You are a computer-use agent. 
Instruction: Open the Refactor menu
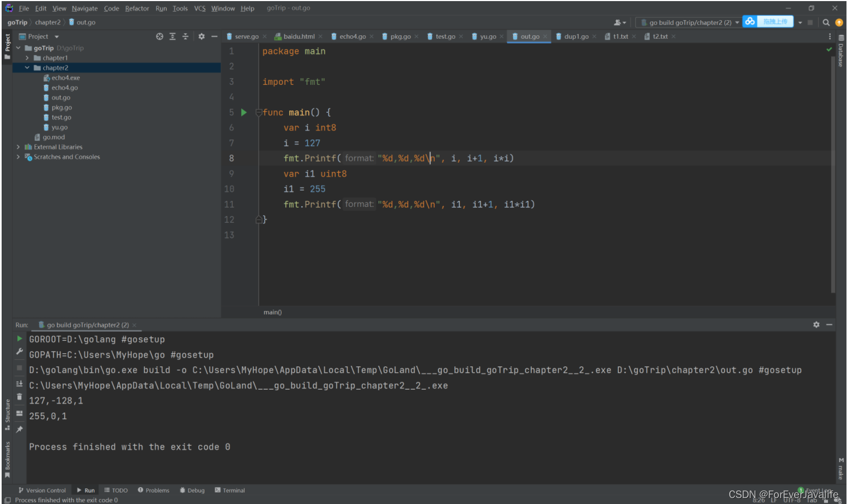[x=137, y=8]
